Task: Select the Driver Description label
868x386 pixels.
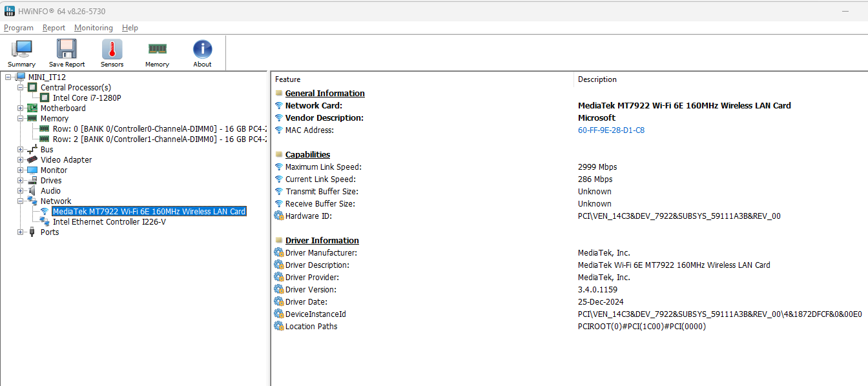Action: point(317,265)
